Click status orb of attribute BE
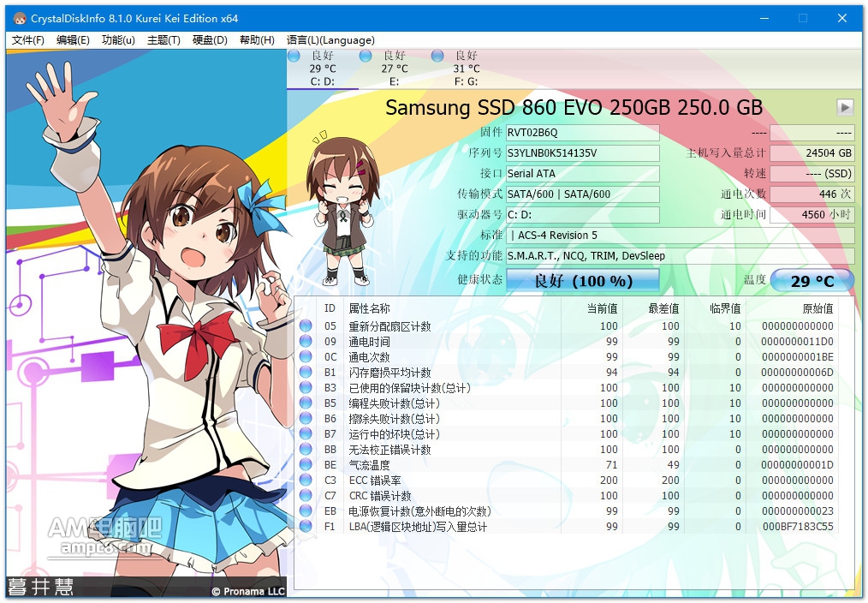This screenshot has width=868, height=603. point(306,464)
